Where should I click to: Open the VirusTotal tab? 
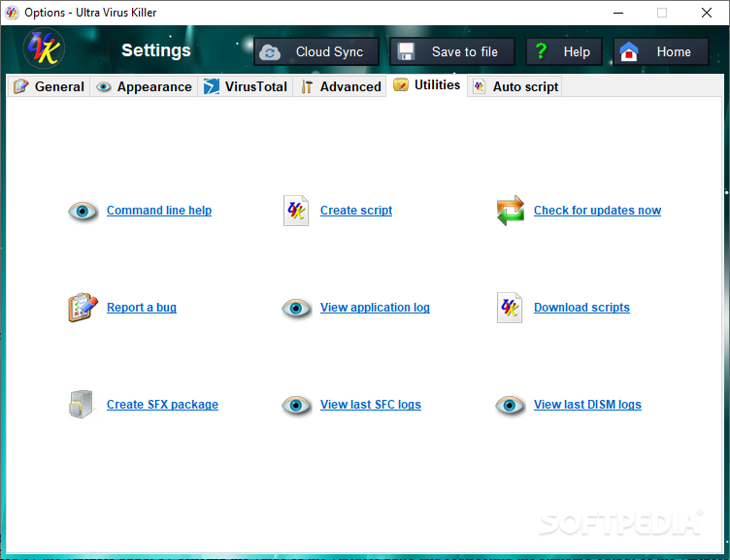246,86
